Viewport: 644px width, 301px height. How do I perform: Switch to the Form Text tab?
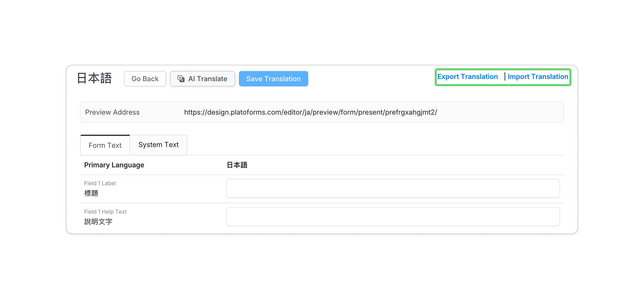point(105,145)
